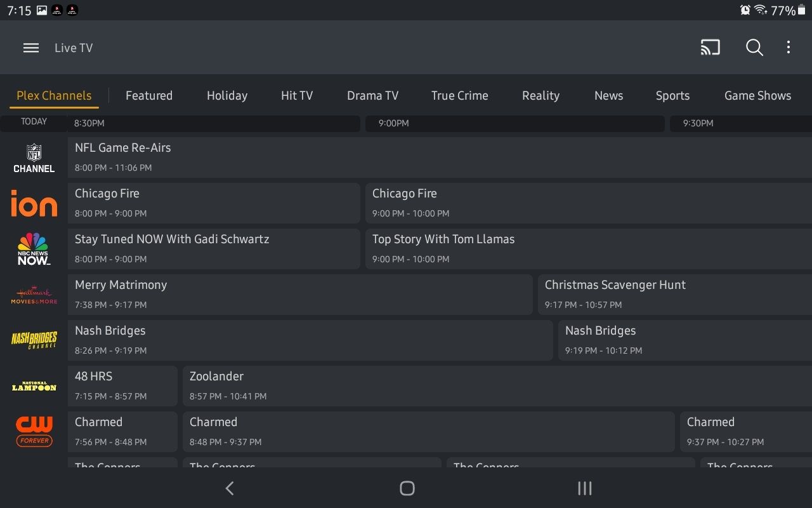The width and height of the screenshot is (812, 508).
Task: Tap the Android back navigation button
Action: (230, 488)
